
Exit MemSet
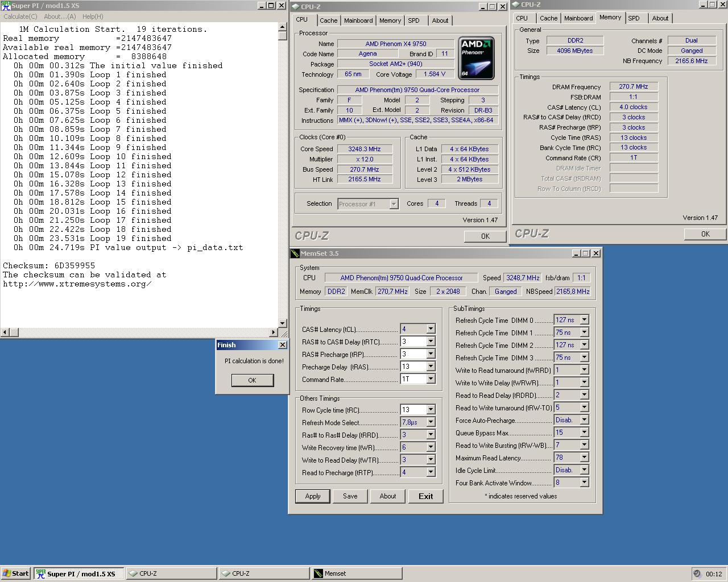click(426, 496)
